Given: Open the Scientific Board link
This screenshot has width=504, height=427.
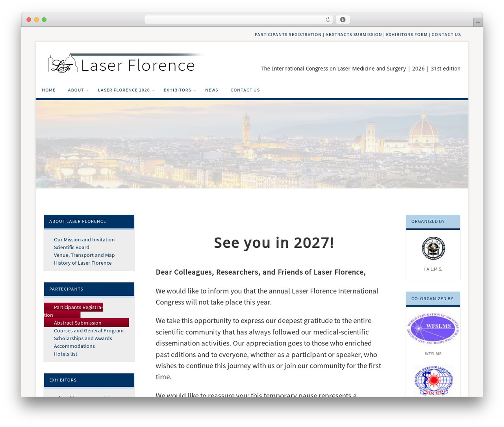Looking at the screenshot, I should [x=72, y=247].
